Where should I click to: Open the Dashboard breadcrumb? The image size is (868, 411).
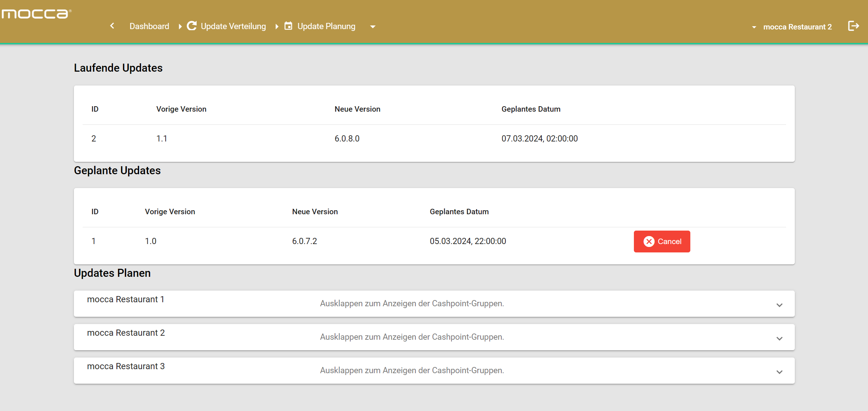coord(149,26)
